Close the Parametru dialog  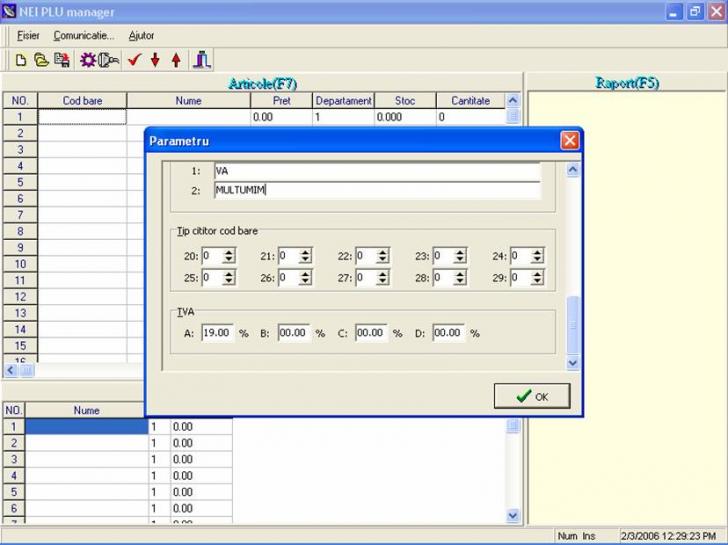click(x=569, y=140)
